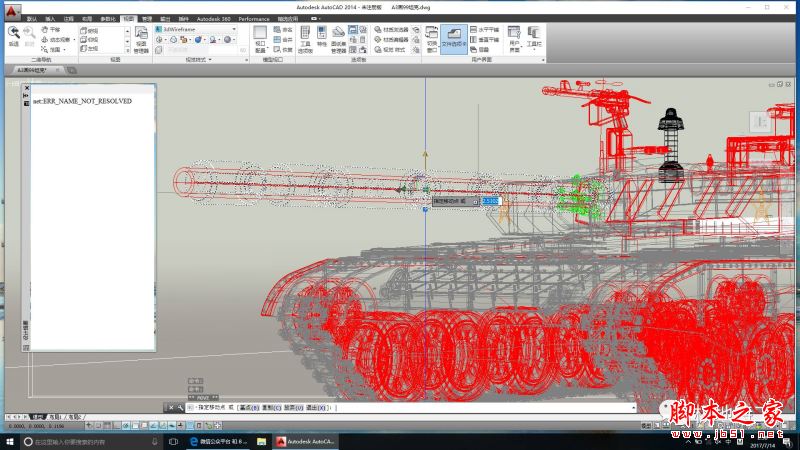Expand the Visual Styles (视觉样式) panel title
This screenshot has height=450, width=800.
(x=198, y=60)
